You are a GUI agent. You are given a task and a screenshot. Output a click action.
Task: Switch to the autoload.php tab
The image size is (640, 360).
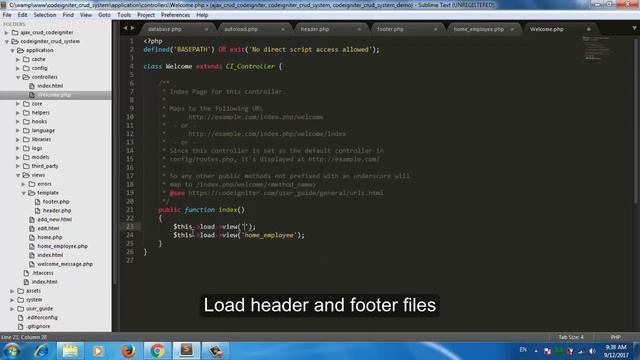pyautogui.click(x=241, y=29)
